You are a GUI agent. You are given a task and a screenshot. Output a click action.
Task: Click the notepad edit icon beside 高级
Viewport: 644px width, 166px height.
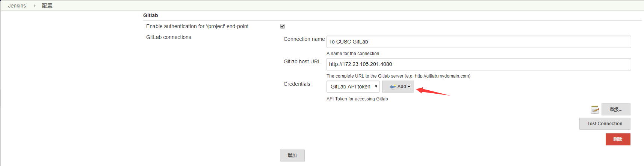coord(595,109)
